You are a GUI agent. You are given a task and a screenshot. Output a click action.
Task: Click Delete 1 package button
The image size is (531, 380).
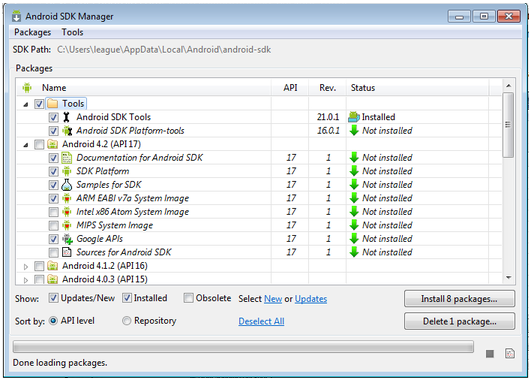tap(459, 321)
